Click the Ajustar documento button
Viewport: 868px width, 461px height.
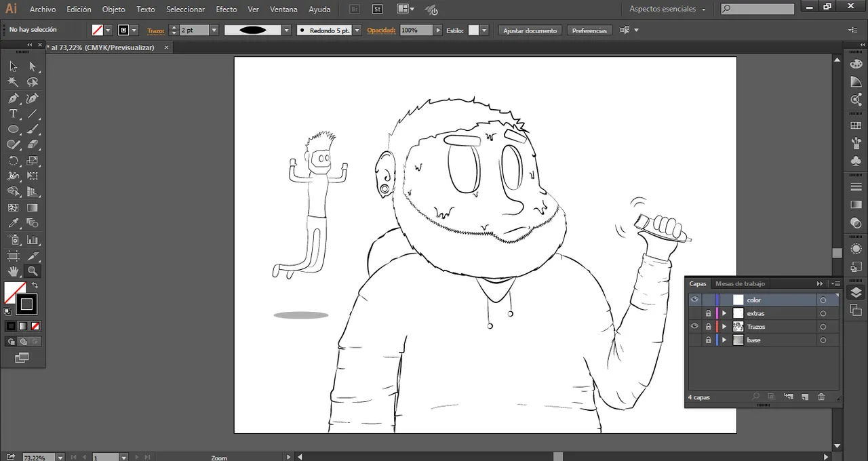[530, 31]
